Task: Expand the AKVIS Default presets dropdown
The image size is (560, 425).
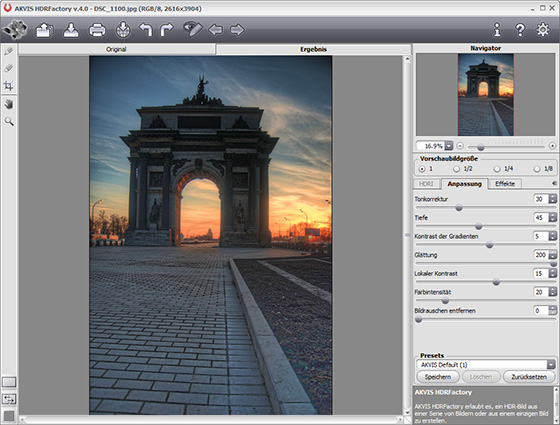Action: coord(551,365)
